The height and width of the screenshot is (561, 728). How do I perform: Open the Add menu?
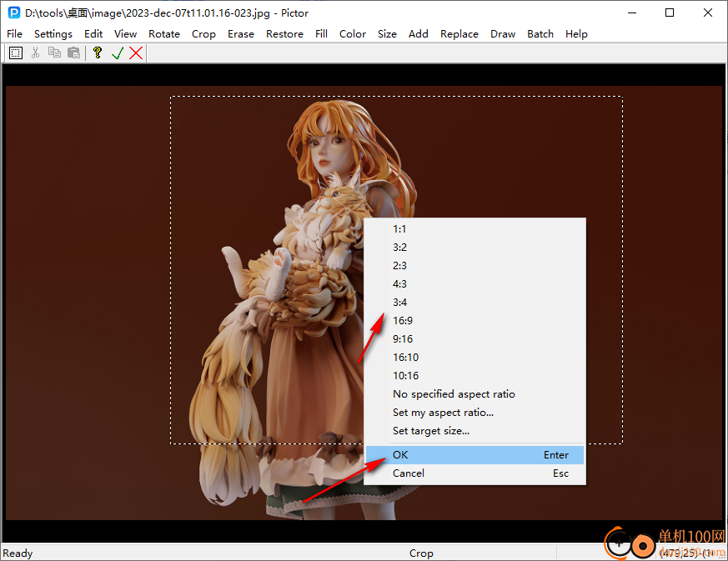[419, 34]
